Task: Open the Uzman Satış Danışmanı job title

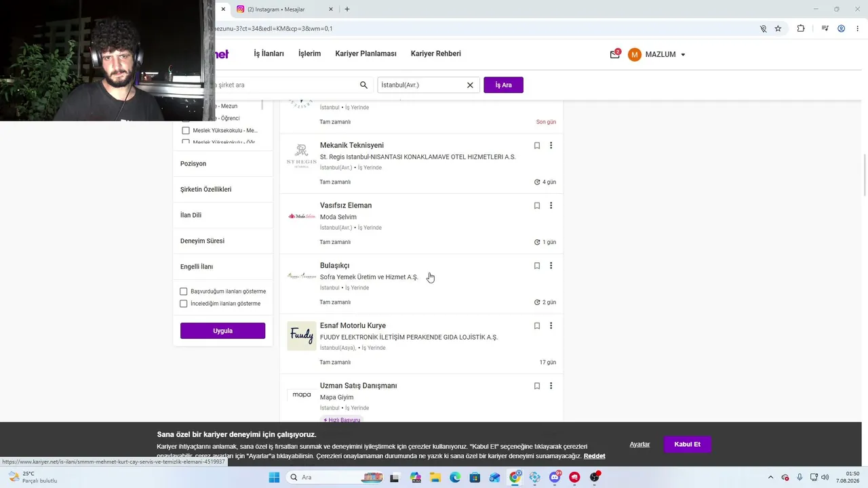Action: [x=358, y=386]
